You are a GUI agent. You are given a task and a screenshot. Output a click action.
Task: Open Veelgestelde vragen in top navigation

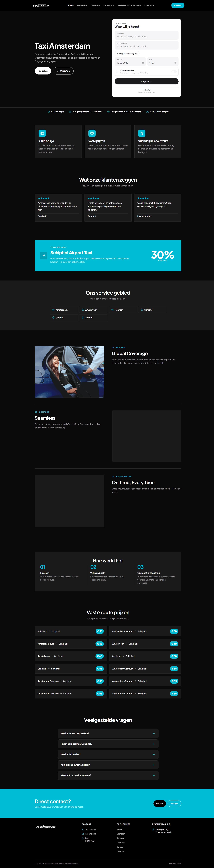tap(129, 5)
